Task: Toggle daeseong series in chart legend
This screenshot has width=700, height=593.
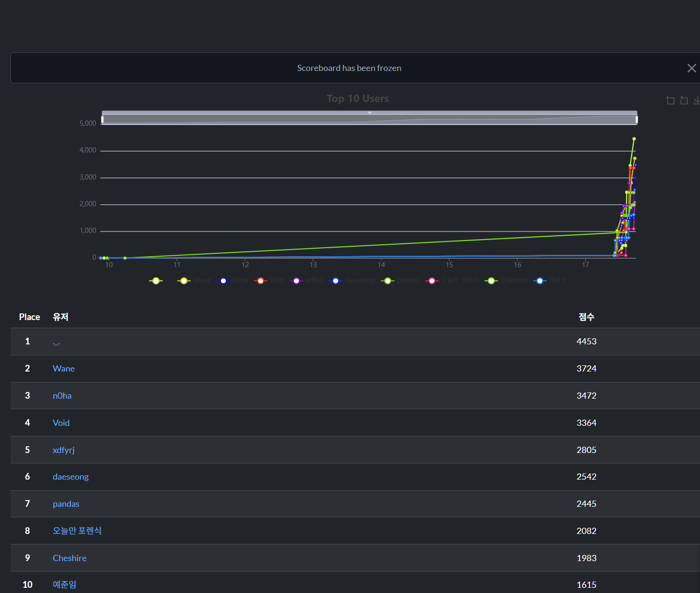Action: pyautogui.click(x=352, y=281)
